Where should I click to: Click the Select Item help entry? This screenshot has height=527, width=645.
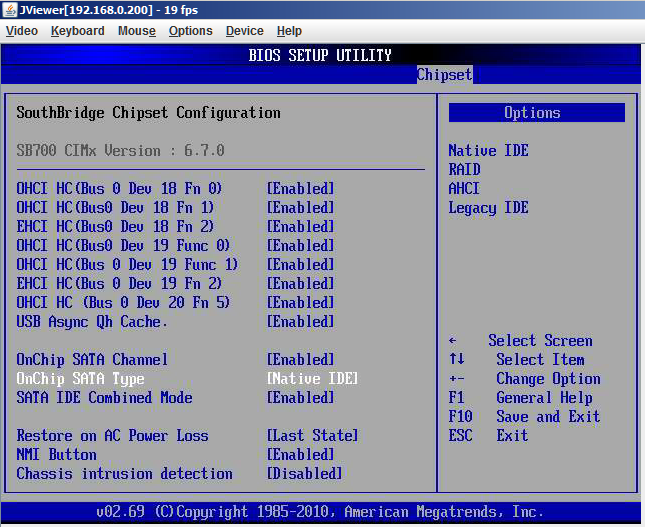pyautogui.click(x=541, y=360)
